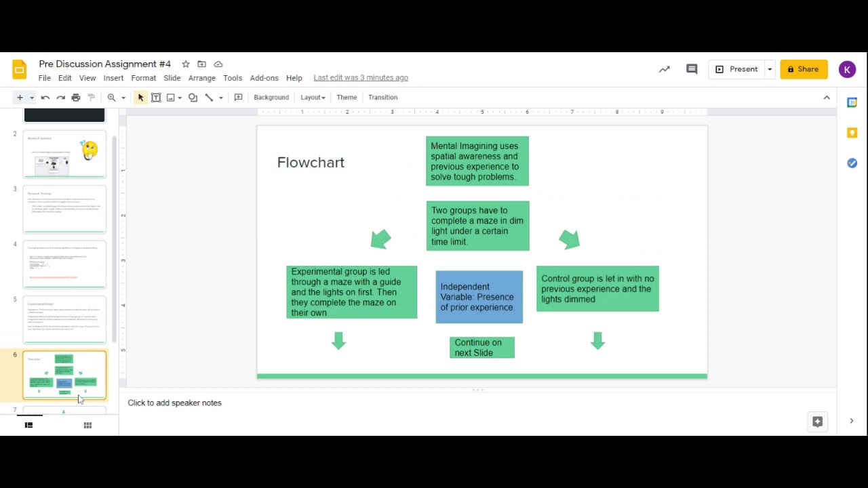Viewport: 868px width, 488px height.
Task: Click the move to folder icon
Action: tap(202, 64)
